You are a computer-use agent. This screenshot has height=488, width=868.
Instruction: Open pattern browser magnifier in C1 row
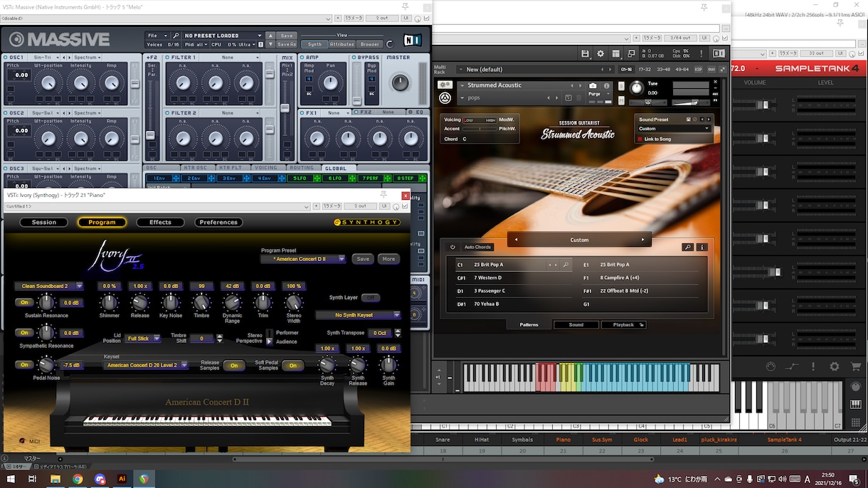pos(566,265)
